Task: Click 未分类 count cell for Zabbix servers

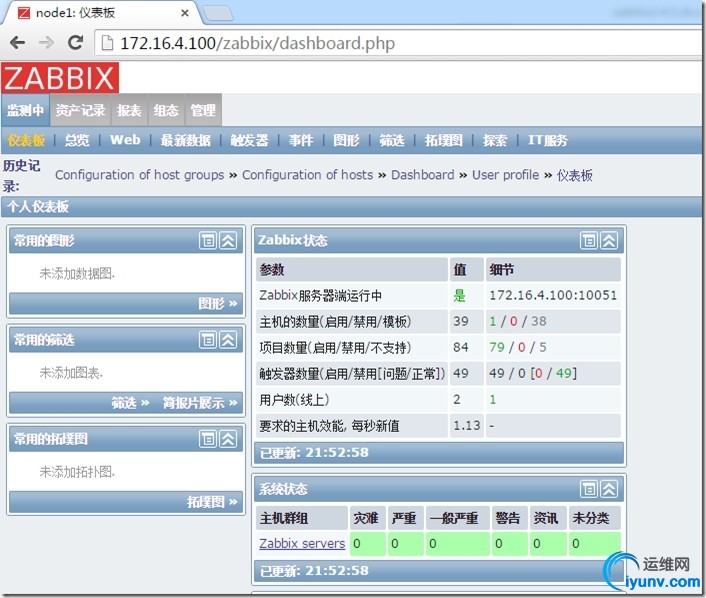Action: [x=594, y=544]
